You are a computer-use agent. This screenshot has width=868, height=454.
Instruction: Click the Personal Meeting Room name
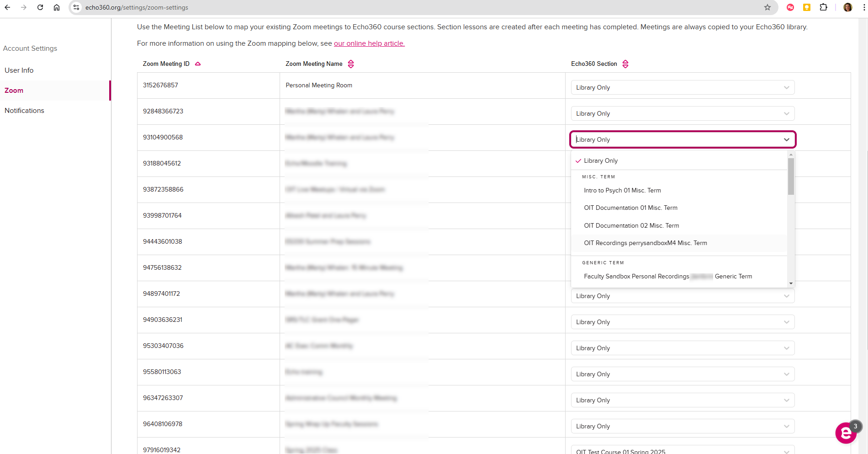coord(319,85)
